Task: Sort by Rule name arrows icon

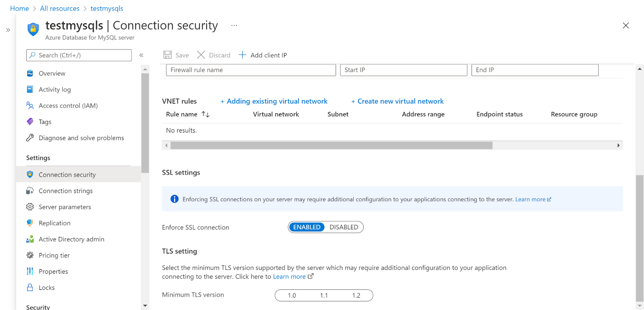Action: click(x=206, y=114)
